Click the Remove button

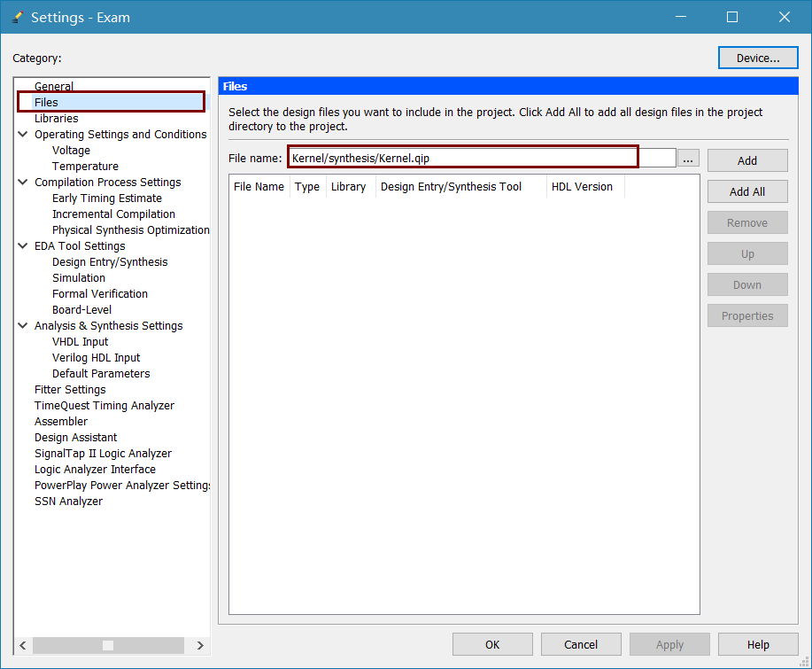click(x=747, y=222)
